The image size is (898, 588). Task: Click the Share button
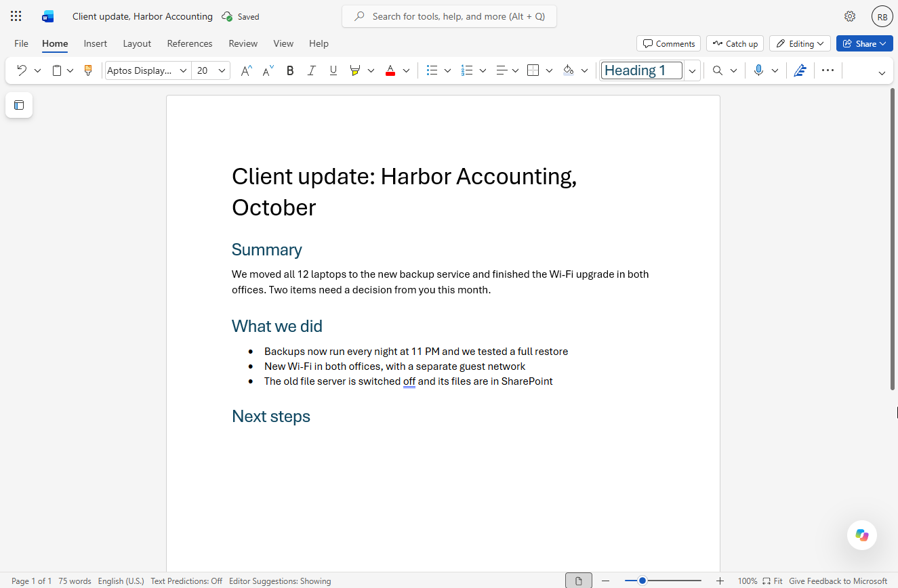(864, 43)
